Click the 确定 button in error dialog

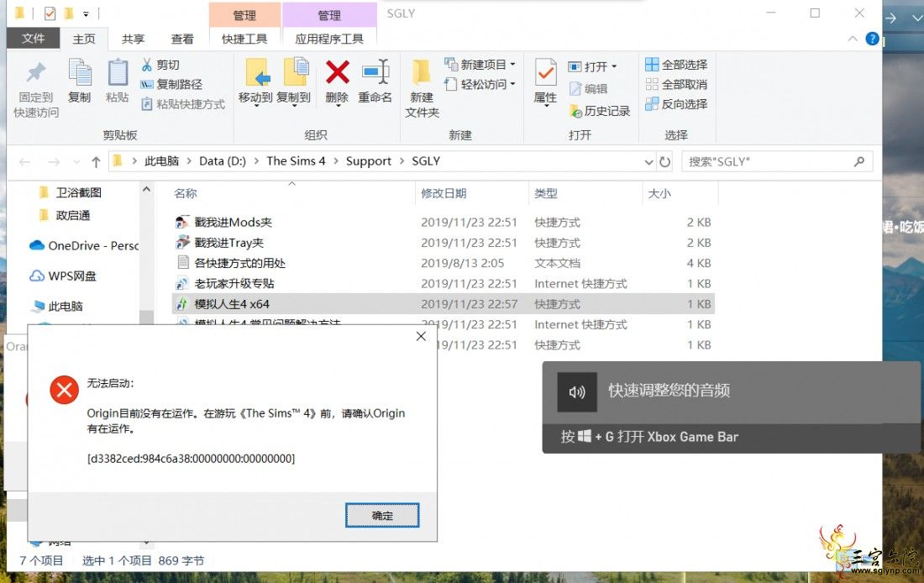[x=382, y=515]
